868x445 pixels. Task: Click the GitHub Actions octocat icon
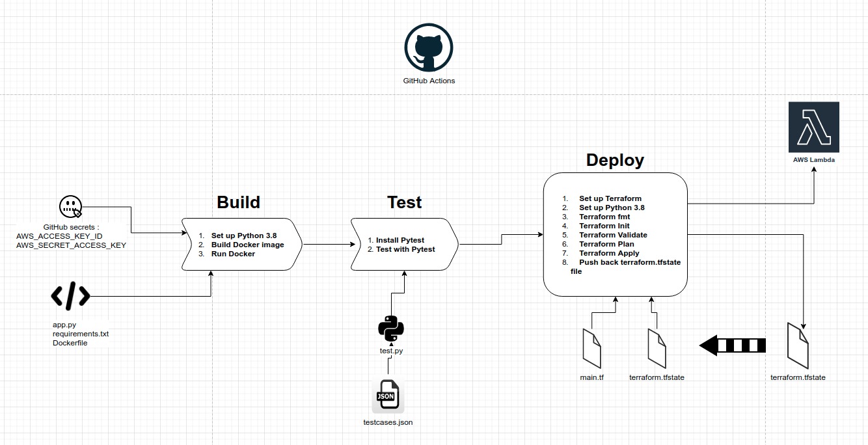click(428, 47)
